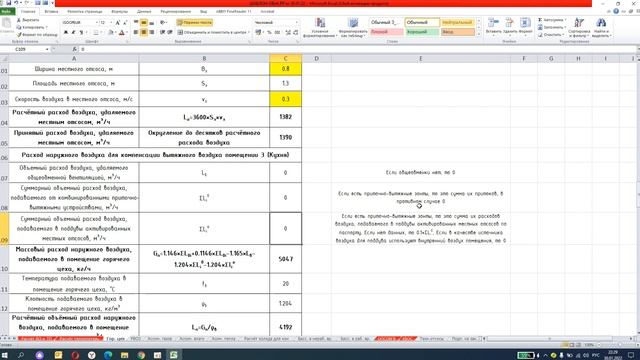Click Copy (Копировать) in clipboard group

(31, 27)
